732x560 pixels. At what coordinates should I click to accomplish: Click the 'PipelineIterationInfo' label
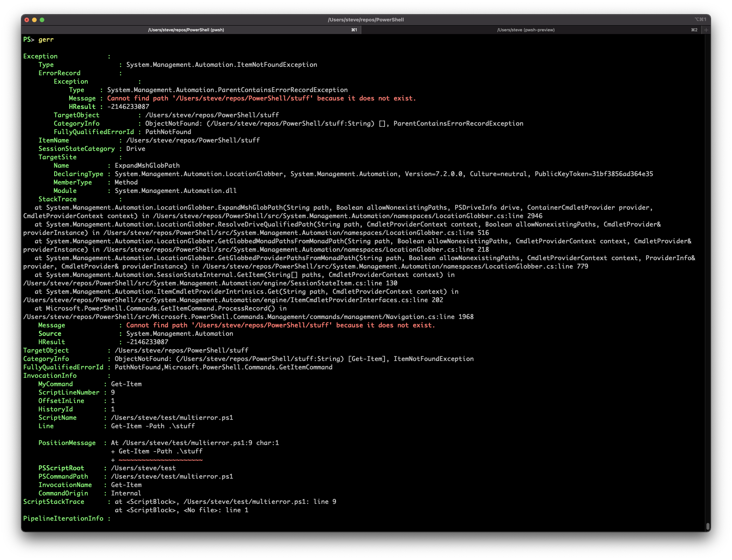(x=63, y=518)
